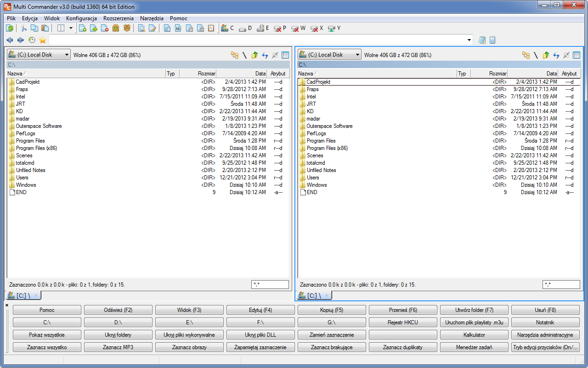Click left panel folder tree icon
This screenshot has height=368, width=588.
[x=235, y=55]
